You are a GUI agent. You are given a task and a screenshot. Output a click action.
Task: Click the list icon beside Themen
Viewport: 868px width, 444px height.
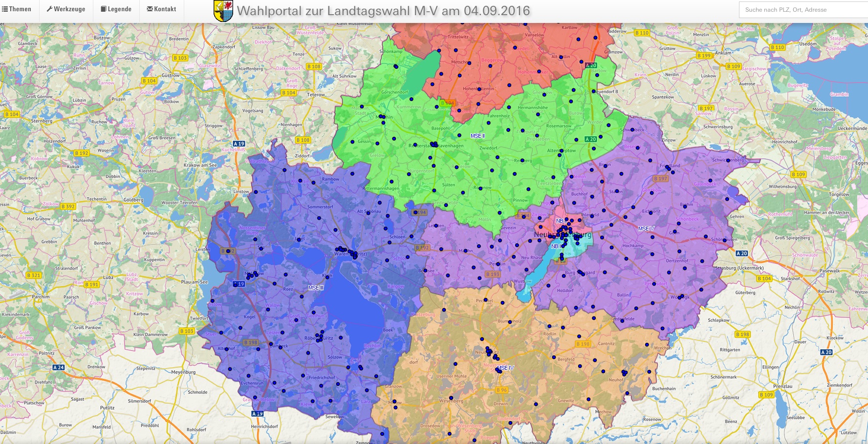(x=4, y=9)
